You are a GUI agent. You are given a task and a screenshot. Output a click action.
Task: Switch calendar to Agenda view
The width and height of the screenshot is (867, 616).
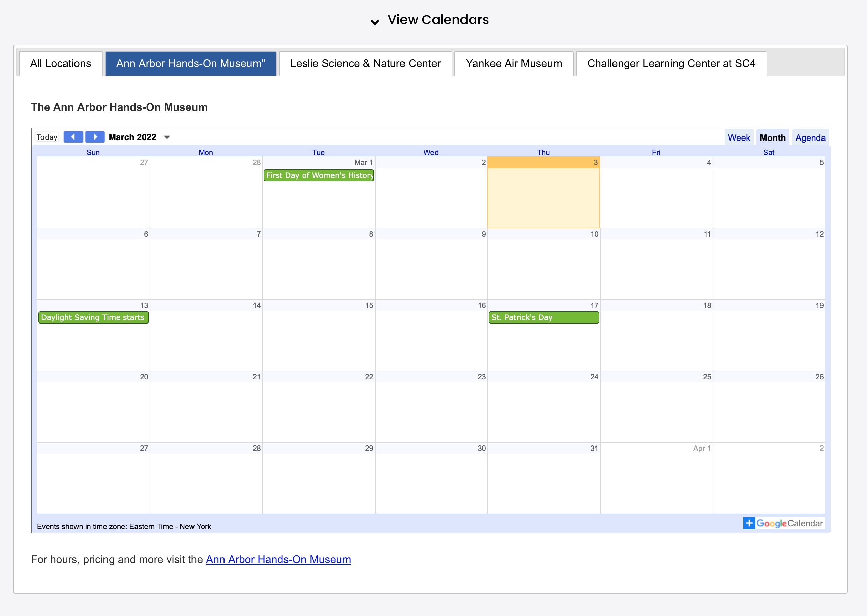(810, 138)
